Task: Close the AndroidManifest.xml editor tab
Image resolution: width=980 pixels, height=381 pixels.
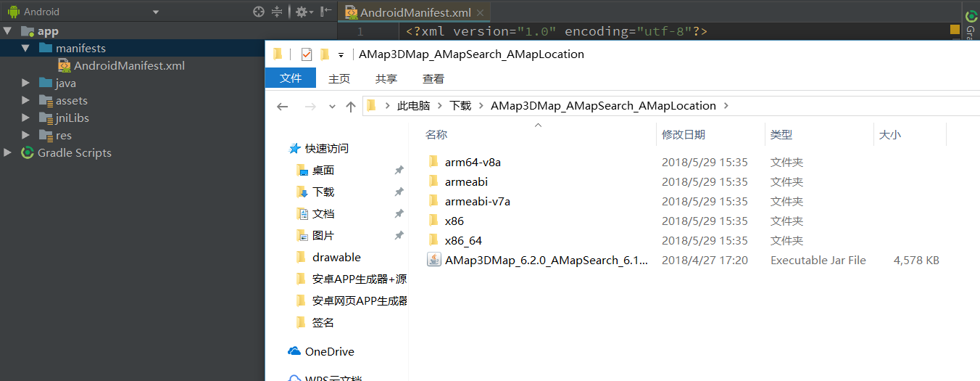Action: click(x=481, y=13)
